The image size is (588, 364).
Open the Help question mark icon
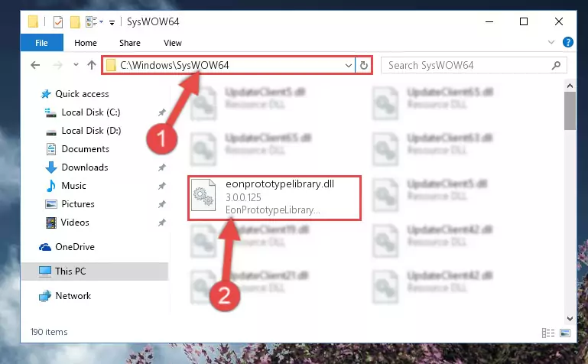(568, 42)
